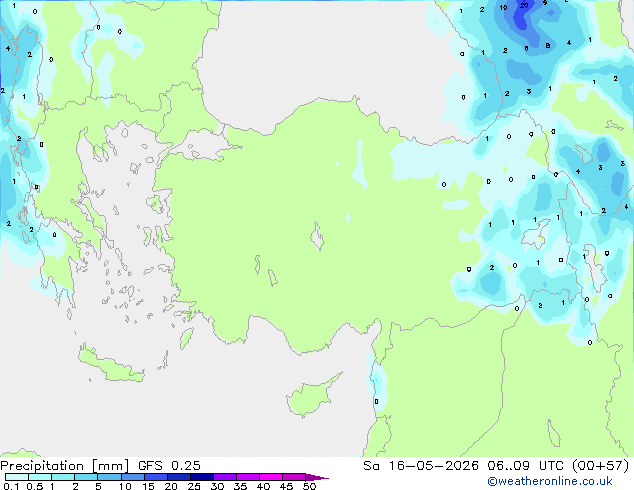
Task: Click the '20' precipitation value on map
Action: (x=524, y=6)
